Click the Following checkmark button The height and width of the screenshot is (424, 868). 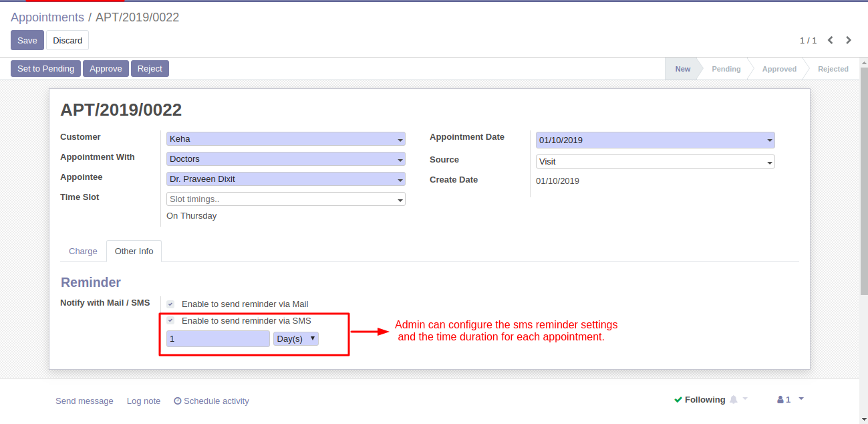click(x=699, y=400)
